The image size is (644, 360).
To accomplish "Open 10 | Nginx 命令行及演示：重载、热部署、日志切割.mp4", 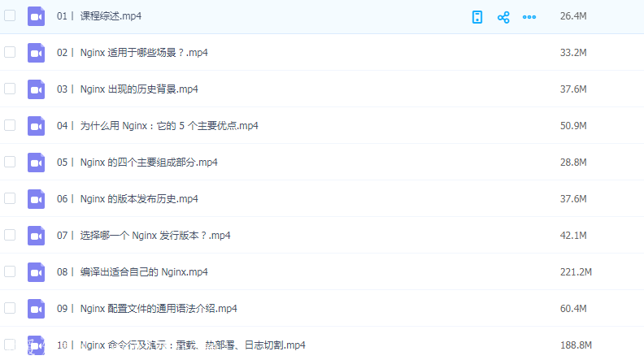I will pyautogui.click(x=181, y=345).
